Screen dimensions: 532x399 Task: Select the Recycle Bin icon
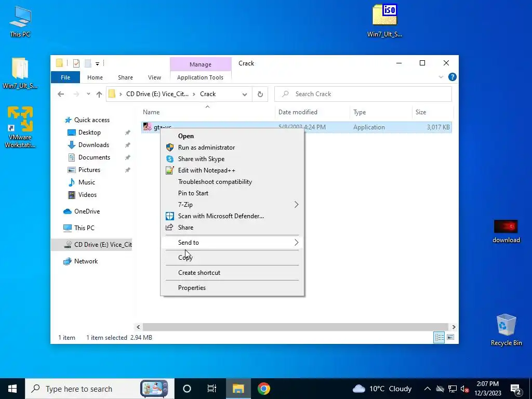tap(506, 330)
